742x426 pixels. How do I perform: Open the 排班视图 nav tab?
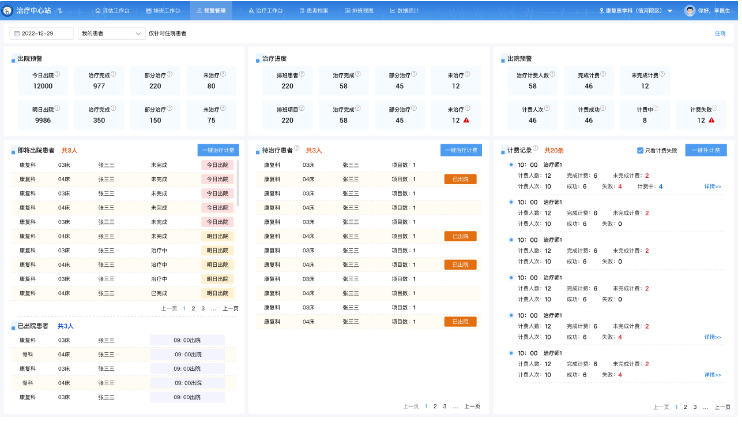[359, 10]
